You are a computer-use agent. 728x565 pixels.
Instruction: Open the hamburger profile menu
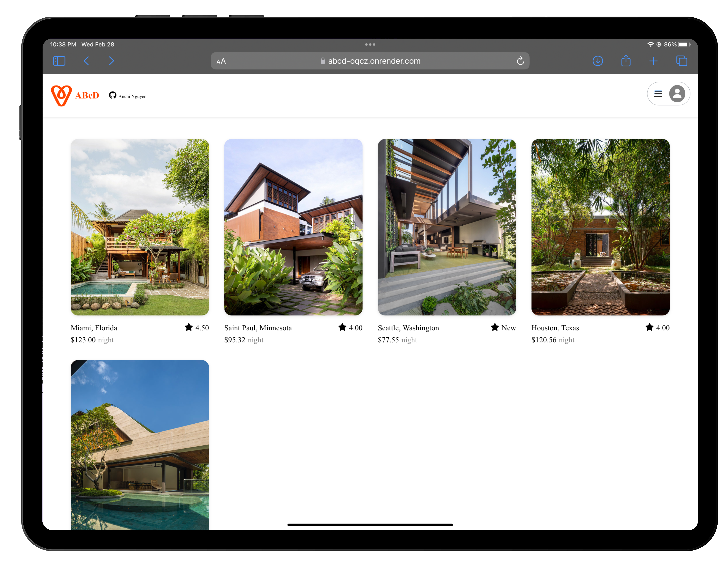coord(658,94)
